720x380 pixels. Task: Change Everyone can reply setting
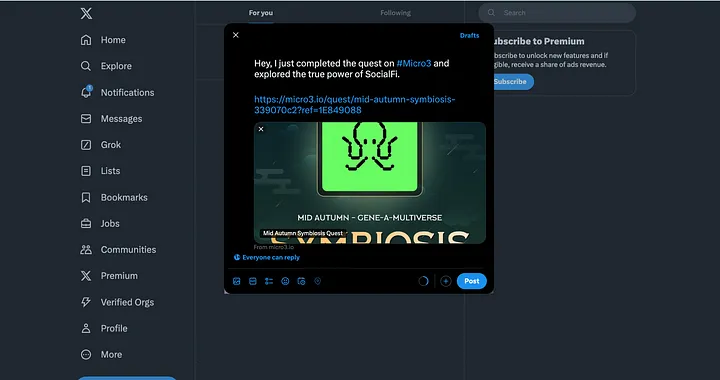(266, 257)
